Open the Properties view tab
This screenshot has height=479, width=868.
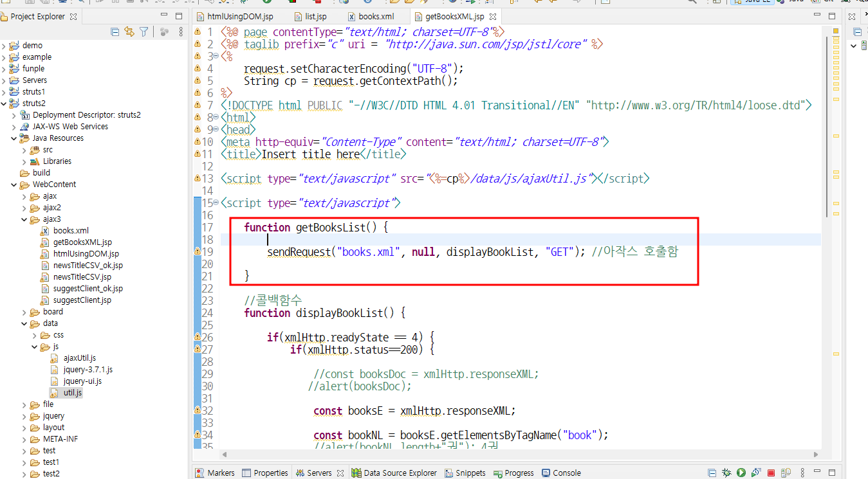[265, 473]
